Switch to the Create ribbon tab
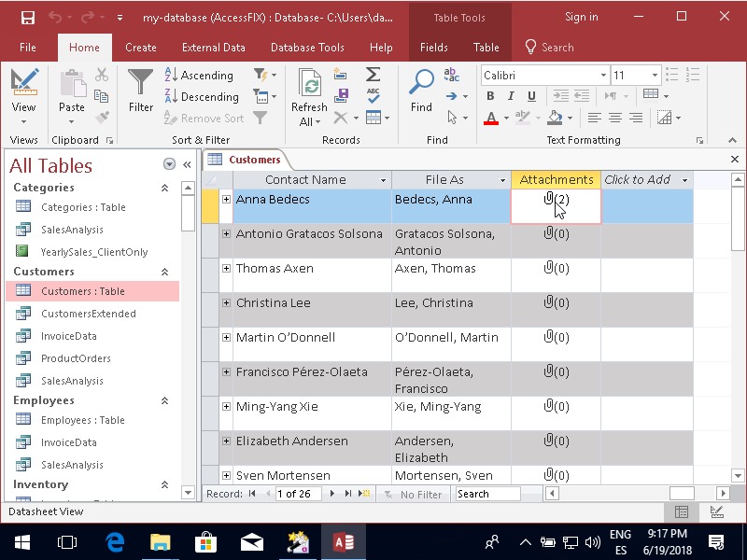 141,48
